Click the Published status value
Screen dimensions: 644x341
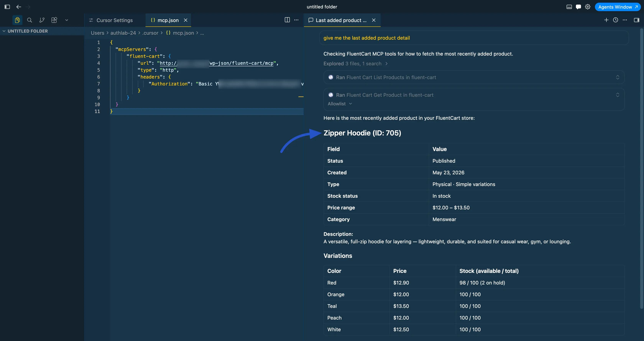click(x=444, y=161)
